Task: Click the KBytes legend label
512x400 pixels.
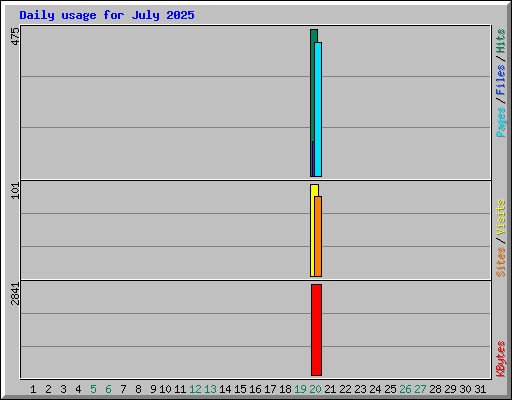Action: (x=500, y=359)
